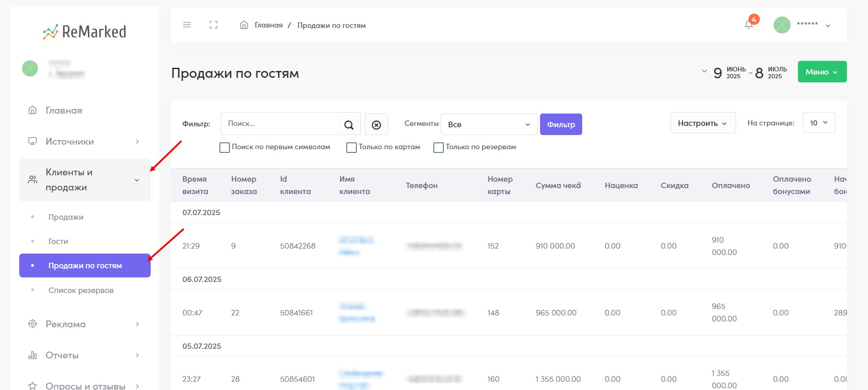Click the visit time 21:29 cell

(191, 246)
